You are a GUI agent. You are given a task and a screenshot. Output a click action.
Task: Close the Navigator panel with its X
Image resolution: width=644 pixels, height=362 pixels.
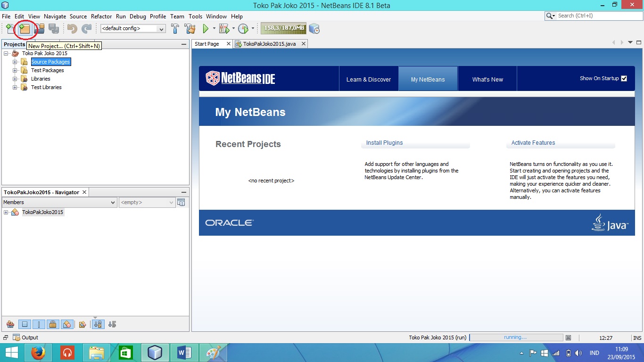(84, 192)
